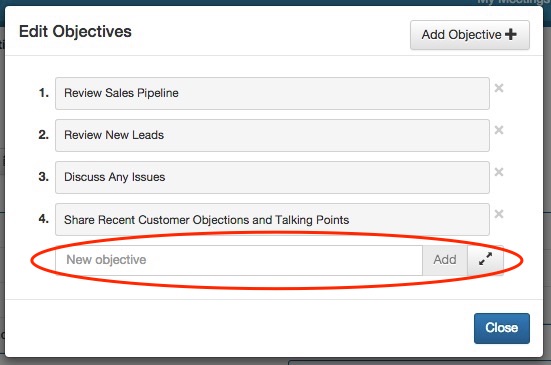Delete the Share Recent Customer Objections objective
This screenshot has height=365, width=551.
point(499,214)
